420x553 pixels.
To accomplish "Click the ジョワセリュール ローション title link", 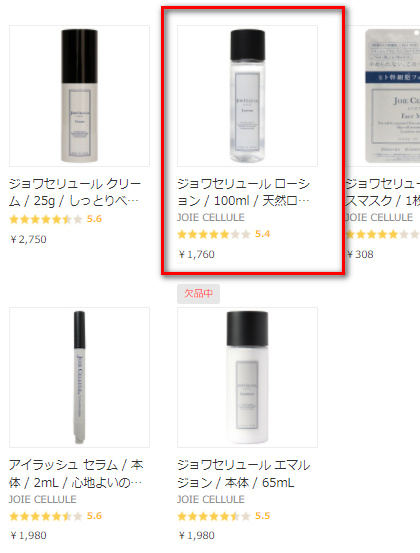I will point(244,192).
